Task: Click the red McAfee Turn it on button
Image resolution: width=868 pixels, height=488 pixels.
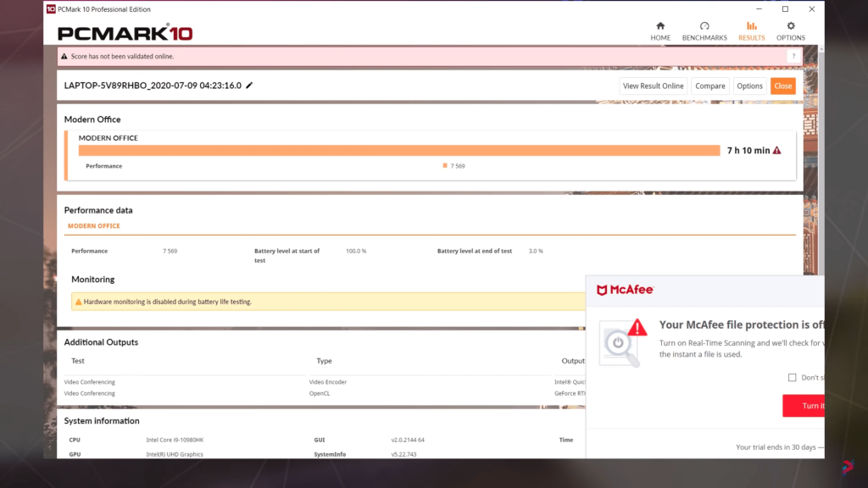Action: point(806,406)
